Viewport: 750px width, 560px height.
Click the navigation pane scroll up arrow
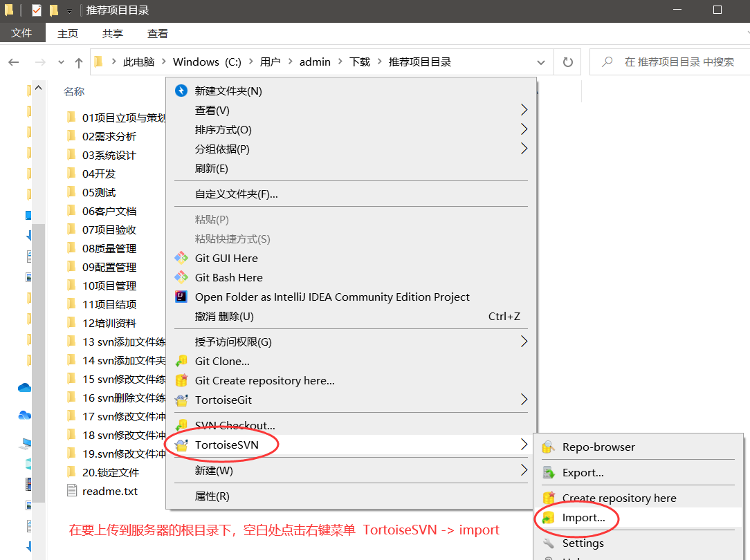point(39,88)
